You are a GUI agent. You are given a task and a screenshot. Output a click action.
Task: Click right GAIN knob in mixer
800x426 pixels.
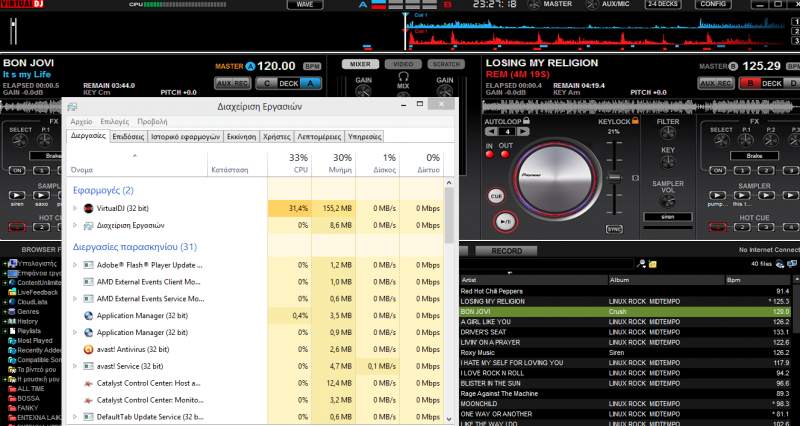(444, 92)
